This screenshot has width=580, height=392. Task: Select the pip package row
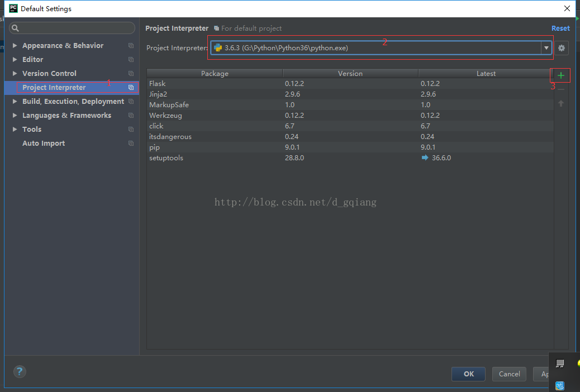click(x=350, y=147)
